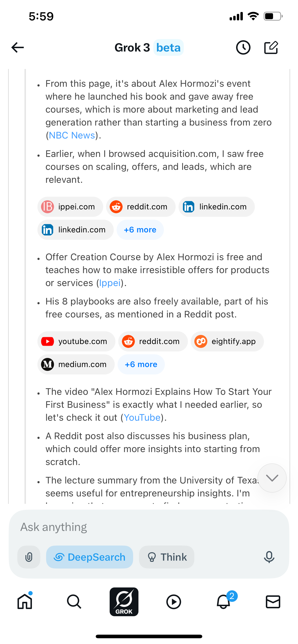Screen dimensions: 298x644
Task: Start a new chat with compose icon
Action: coord(271,47)
